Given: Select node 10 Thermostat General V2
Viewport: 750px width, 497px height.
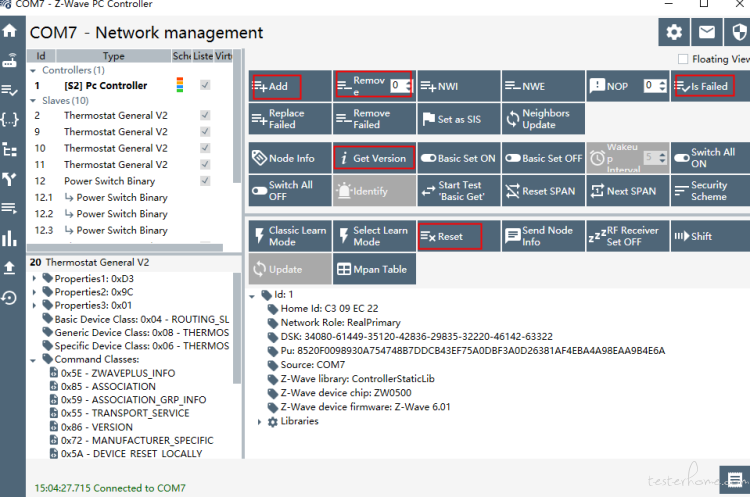Looking at the screenshot, I should coord(115,148).
